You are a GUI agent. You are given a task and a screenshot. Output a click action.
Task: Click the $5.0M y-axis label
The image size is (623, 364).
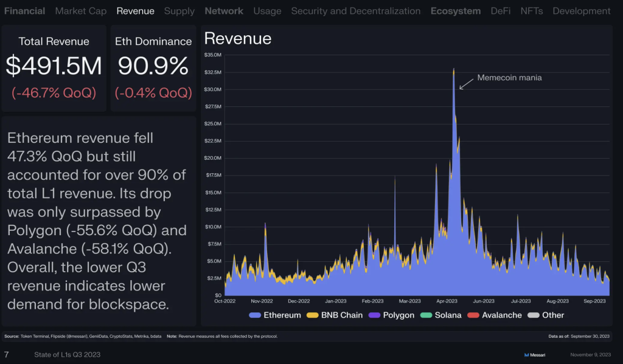[214, 261]
